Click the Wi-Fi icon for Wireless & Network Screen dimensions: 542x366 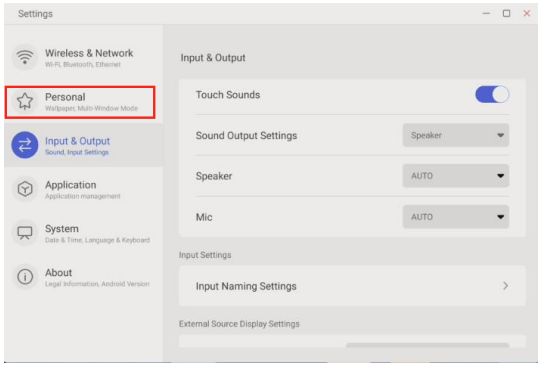click(25, 57)
